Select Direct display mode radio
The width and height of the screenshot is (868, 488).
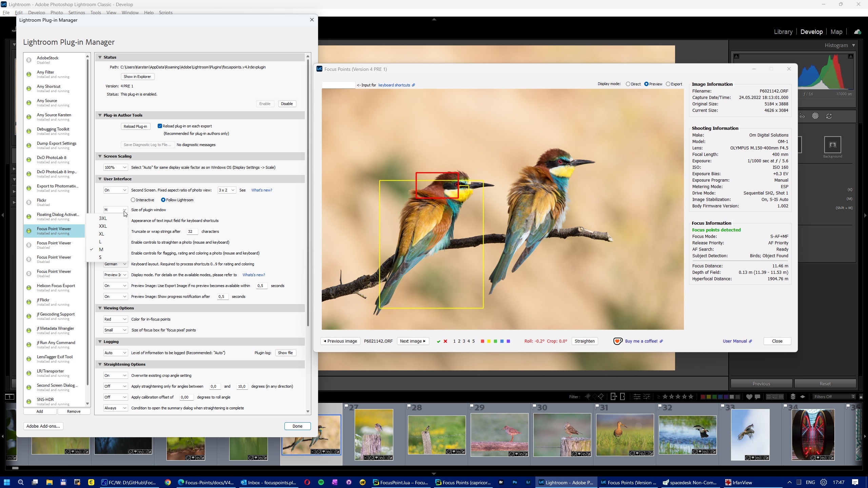coord(628,84)
